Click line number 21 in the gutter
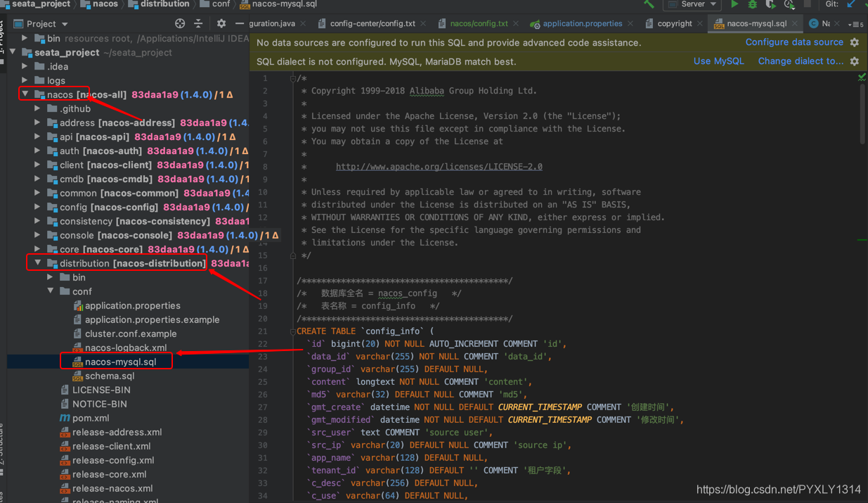 pos(263,331)
